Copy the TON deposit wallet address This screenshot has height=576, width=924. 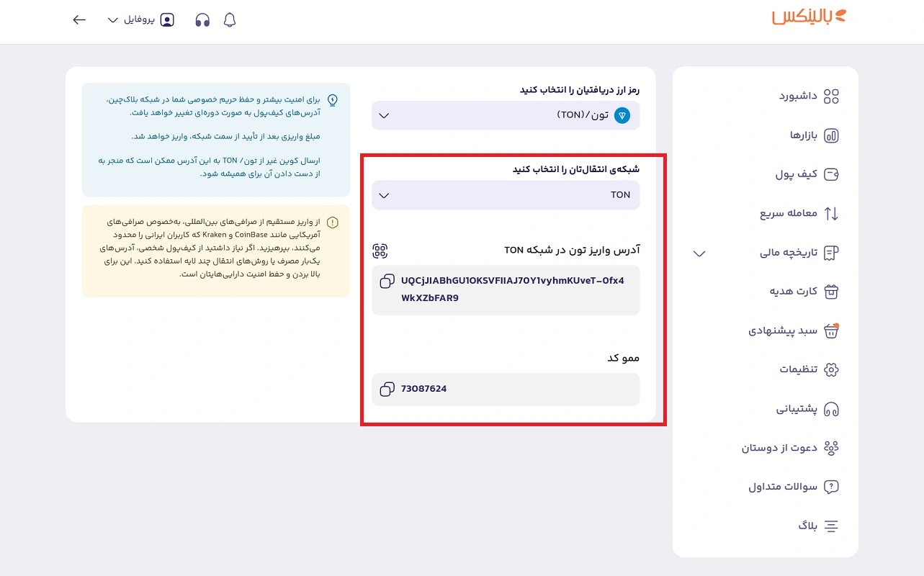[387, 282]
